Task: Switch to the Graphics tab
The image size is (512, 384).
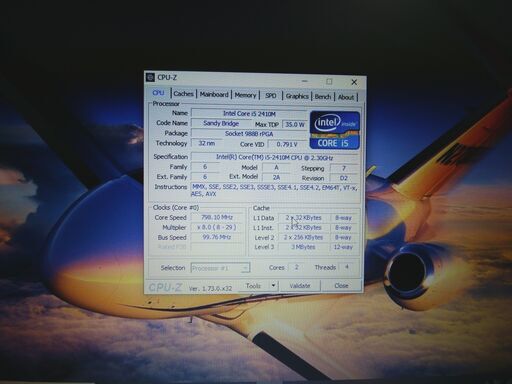Action: tap(297, 96)
